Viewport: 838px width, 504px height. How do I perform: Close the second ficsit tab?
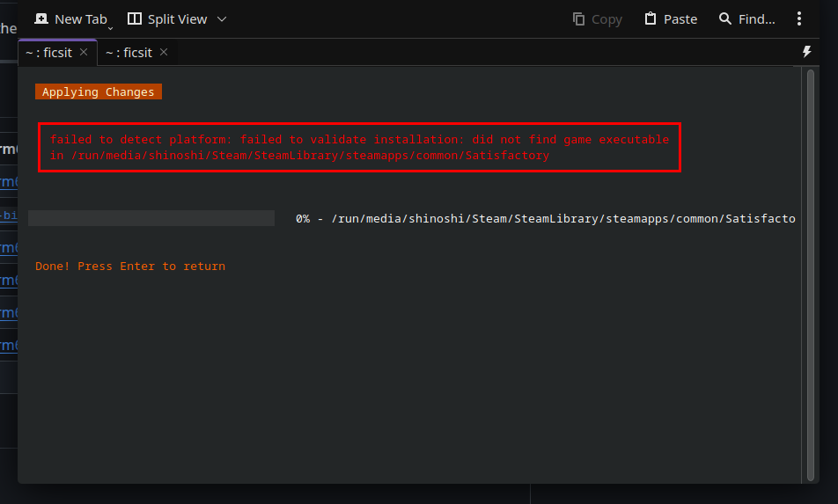[x=164, y=52]
